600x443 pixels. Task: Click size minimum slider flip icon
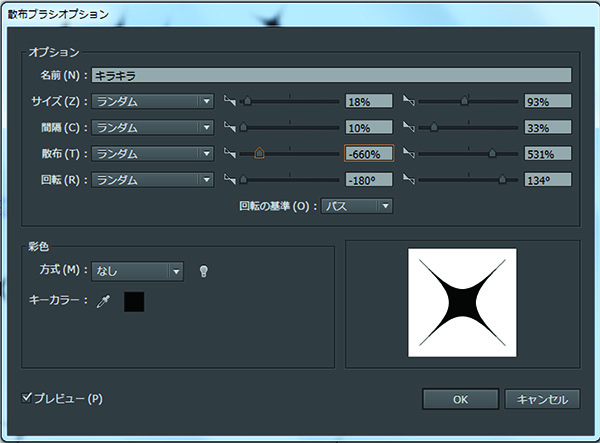[x=230, y=101]
